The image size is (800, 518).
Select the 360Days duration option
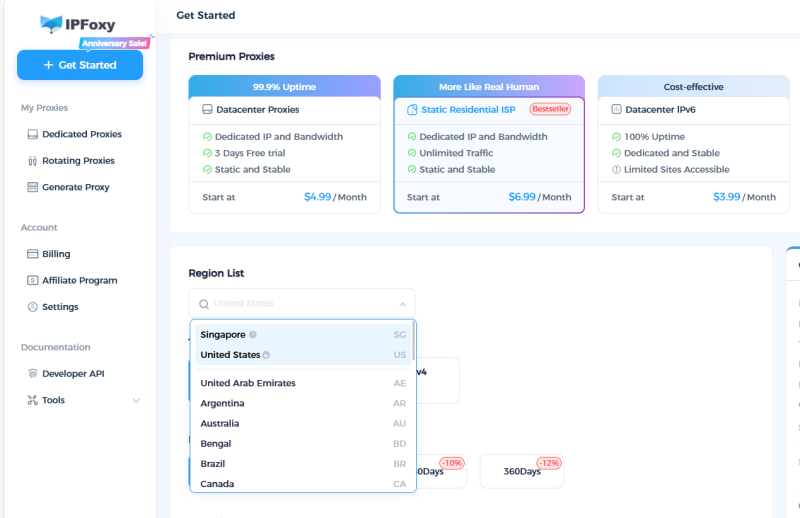[x=522, y=471]
